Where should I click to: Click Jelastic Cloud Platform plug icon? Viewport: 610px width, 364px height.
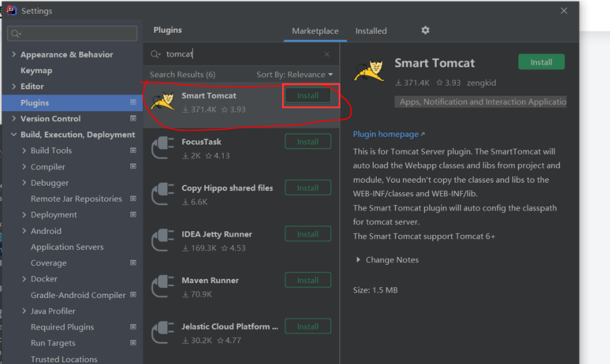162,332
